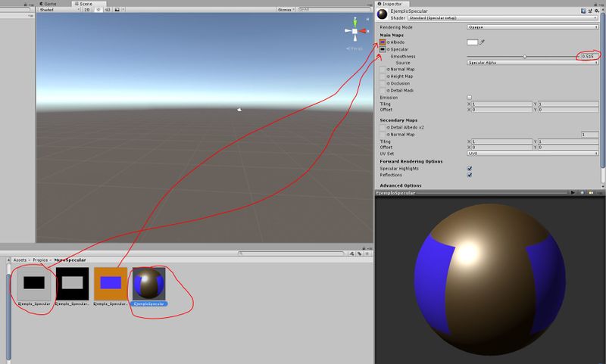Click the Project search by type icon
606x364 pixels.
351,254
